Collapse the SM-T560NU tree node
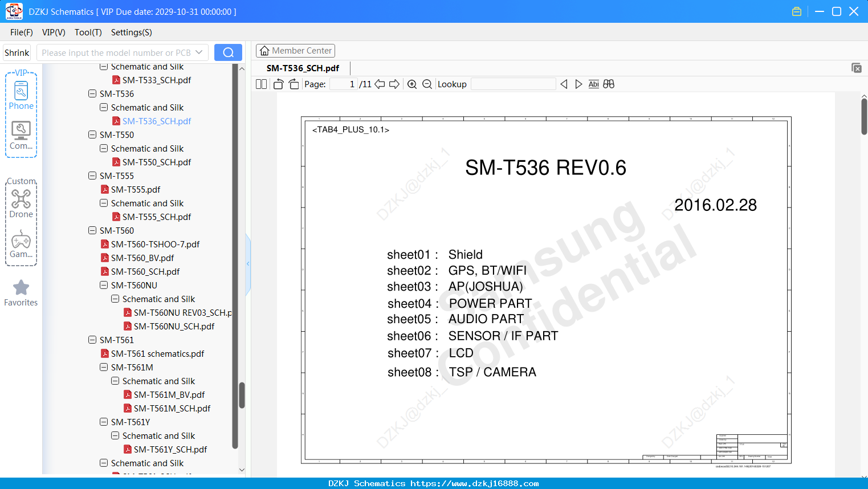 (104, 286)
